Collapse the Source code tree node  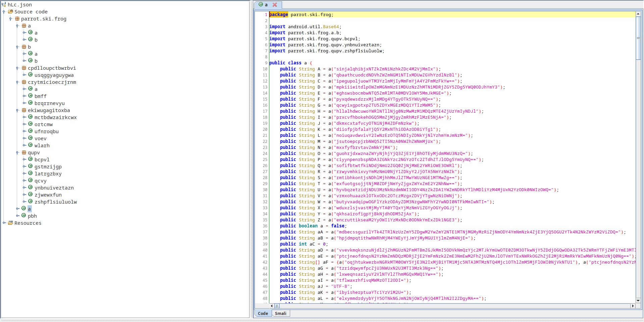tap(4, 12)
